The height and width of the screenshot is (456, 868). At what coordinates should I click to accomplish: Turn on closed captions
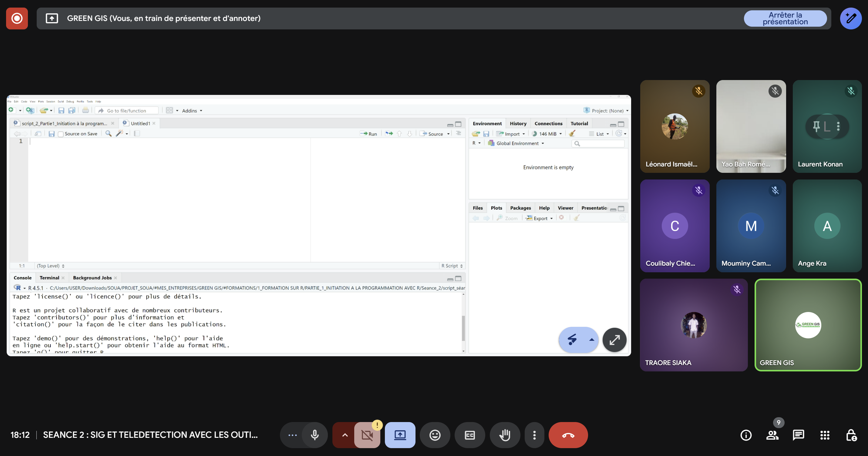pyautogui.click(x=470, y=435)
